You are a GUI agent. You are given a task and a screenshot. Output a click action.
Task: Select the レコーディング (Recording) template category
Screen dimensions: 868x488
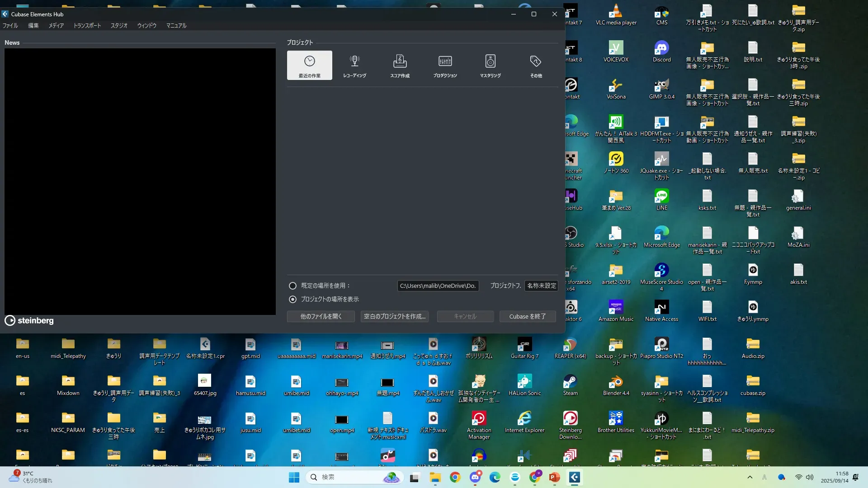(354, 66)
